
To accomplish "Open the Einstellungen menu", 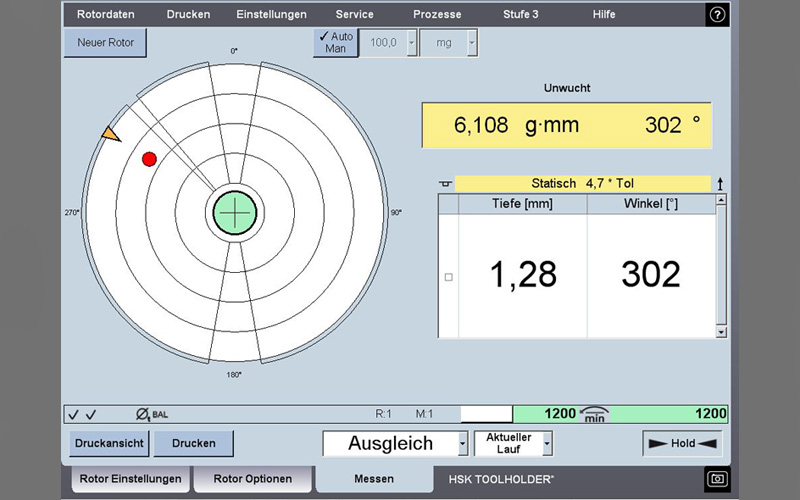I will tap(271, 14).
